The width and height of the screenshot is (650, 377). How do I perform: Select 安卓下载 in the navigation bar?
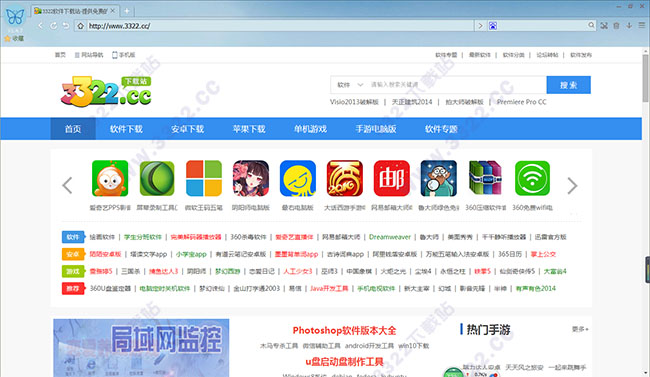point(187,129)
